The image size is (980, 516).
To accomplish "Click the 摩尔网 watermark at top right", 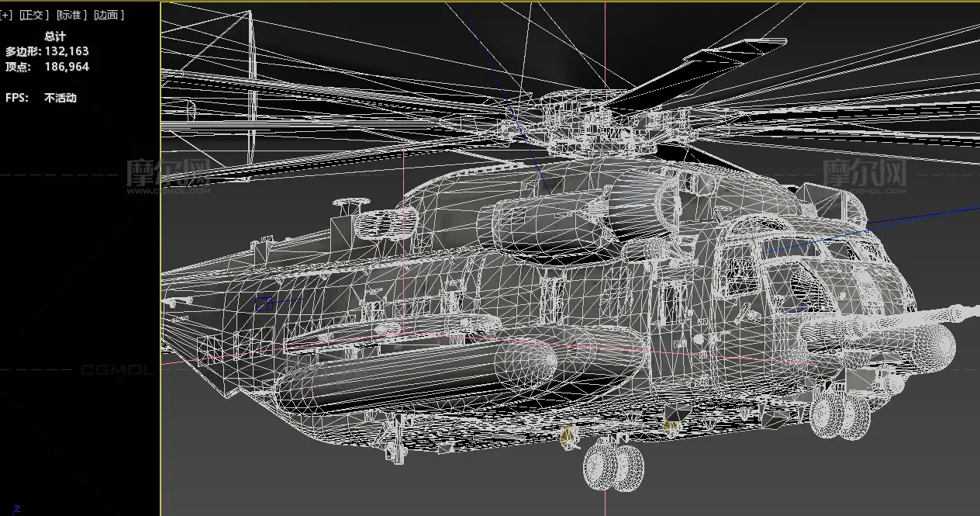I will pyautogui.click(x=864, y=174).
